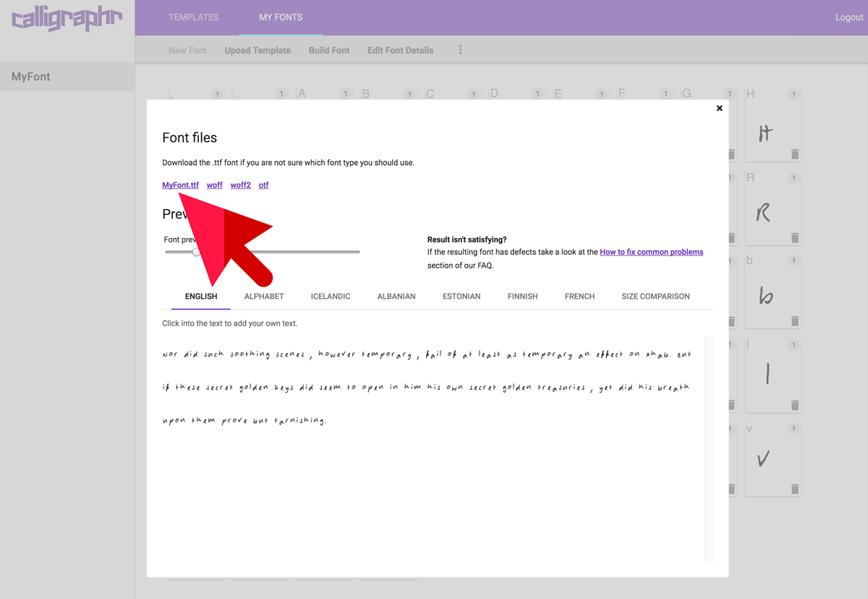868x599 pixels.
Task: Open How to fix common problems link
Action: (651, 252)
